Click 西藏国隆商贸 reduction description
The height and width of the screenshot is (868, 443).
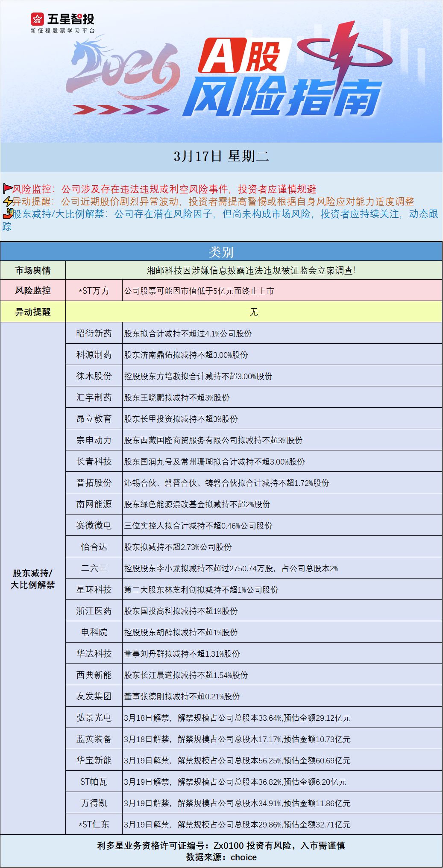tap(214, 440)
